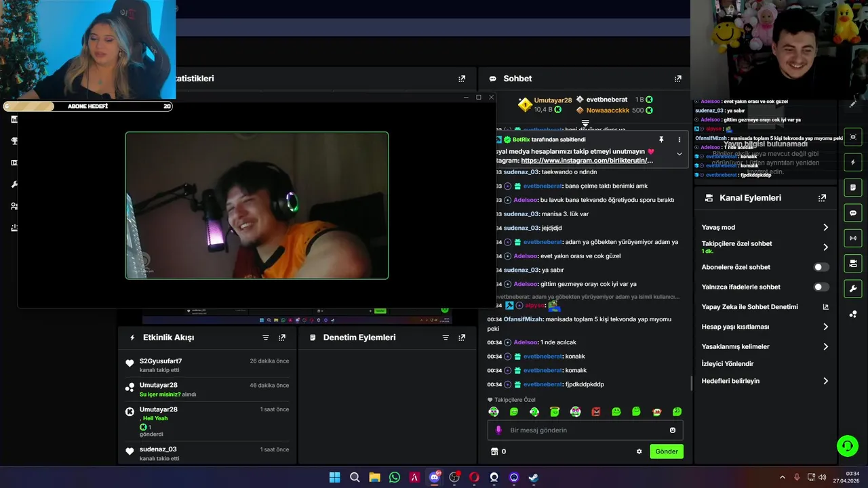
Task: Open the lightning activity sidebar icon
Action: [x=853, y=163]
